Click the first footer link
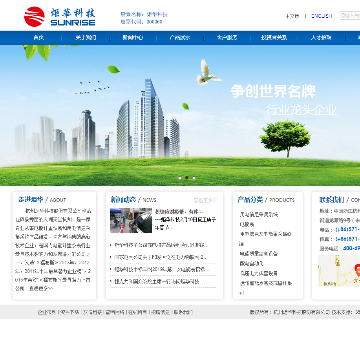This screenshot has width=360, height=360. [47, 312]
